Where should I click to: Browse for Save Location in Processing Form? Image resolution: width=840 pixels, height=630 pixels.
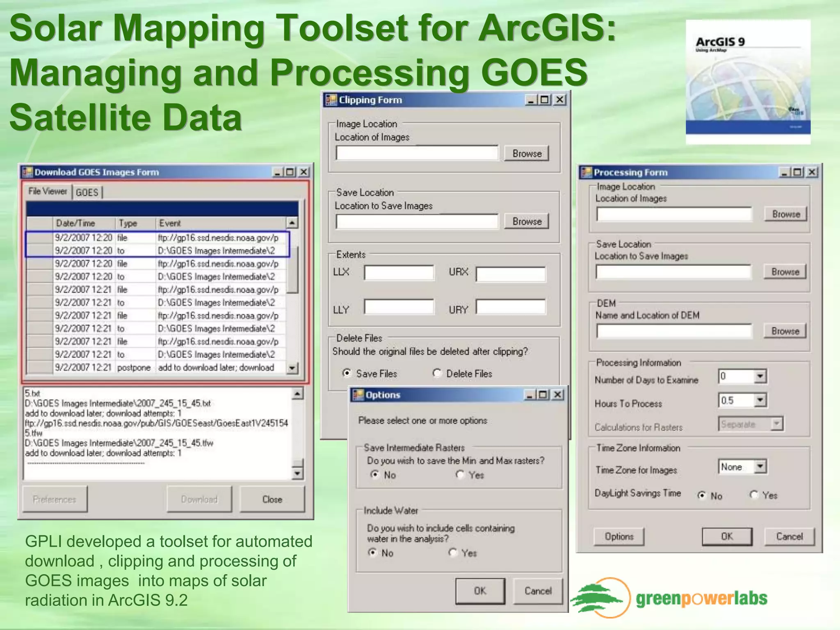click(x=785, y=272)
